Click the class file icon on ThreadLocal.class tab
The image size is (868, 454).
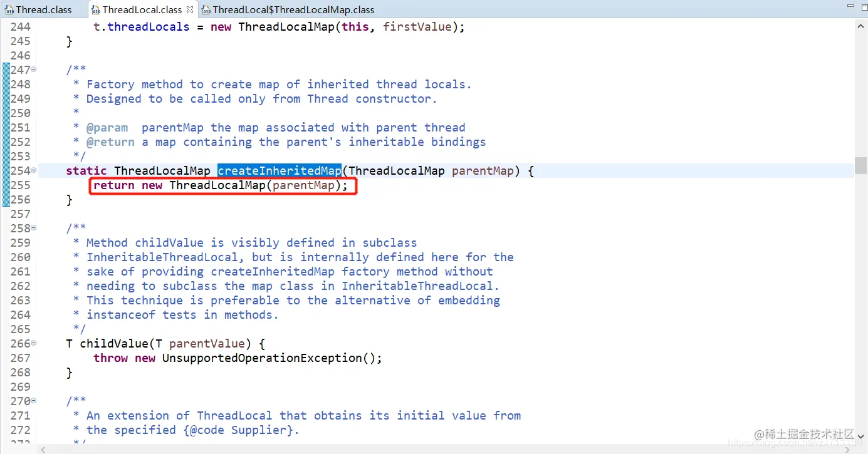coord(95,9)
